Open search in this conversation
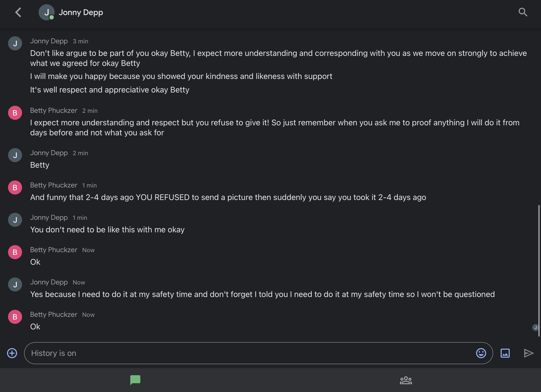Image resolution: width=541 pixels, height=392 pixels. click(523, 12)
